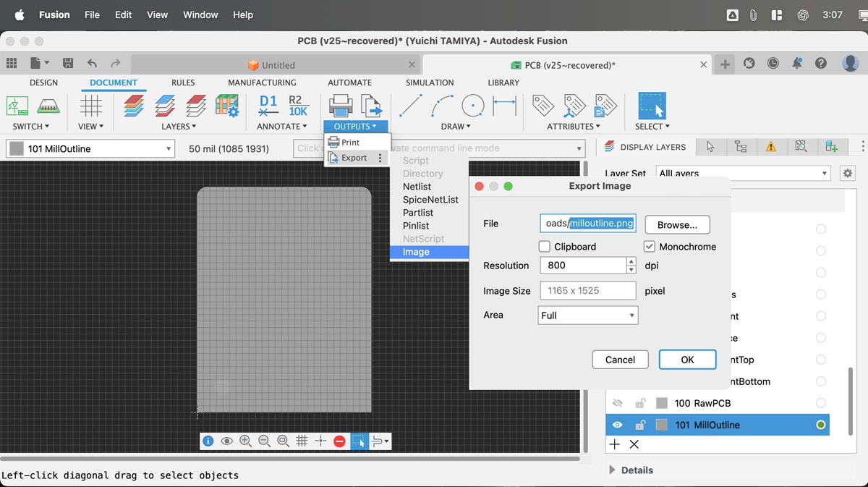Open the command line history dropdown
Viewport: 868px width, 487px height.
[x=579, y=149]
